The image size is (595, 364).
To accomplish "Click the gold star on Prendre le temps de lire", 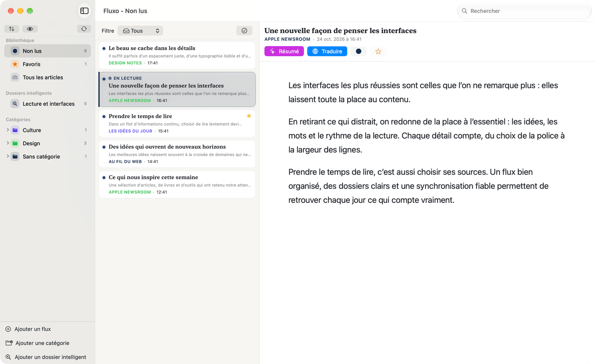I will tap(249, 116).
